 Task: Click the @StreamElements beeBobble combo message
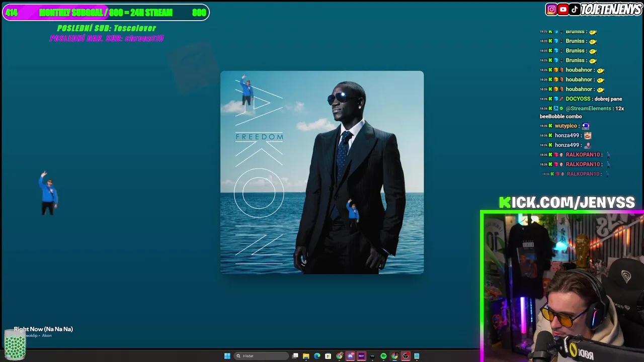(x=582, y=112)
